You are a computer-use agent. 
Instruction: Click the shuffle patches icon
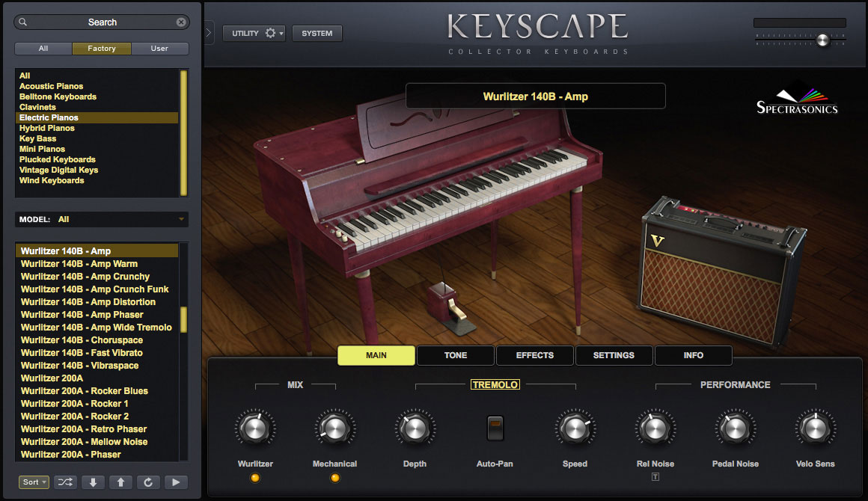point(65,482)
